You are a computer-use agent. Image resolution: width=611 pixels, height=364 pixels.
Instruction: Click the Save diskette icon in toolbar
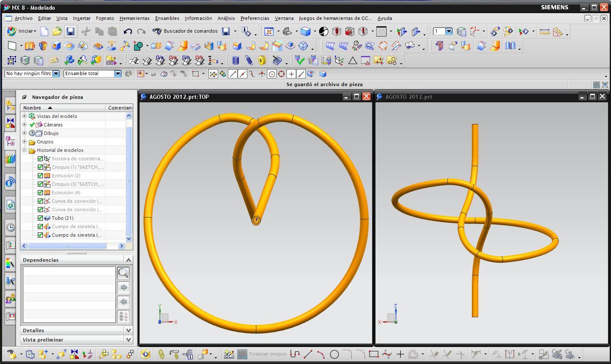(x=70, y=31)
